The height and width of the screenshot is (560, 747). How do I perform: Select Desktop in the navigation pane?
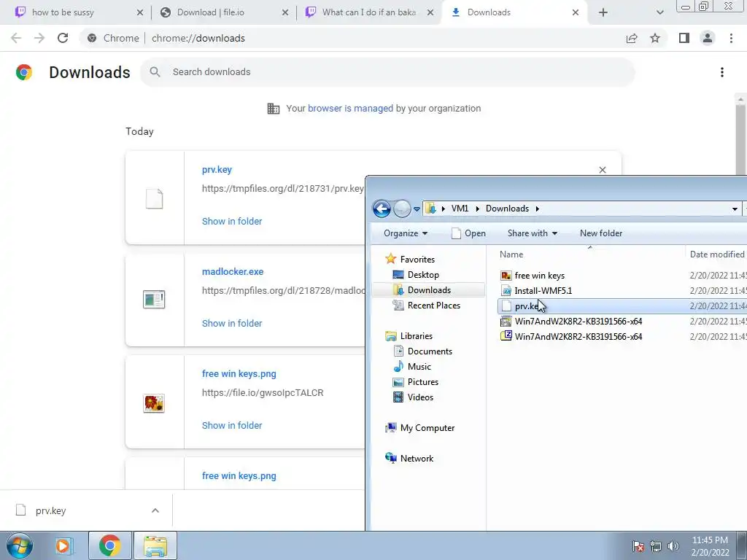[423, 275]
